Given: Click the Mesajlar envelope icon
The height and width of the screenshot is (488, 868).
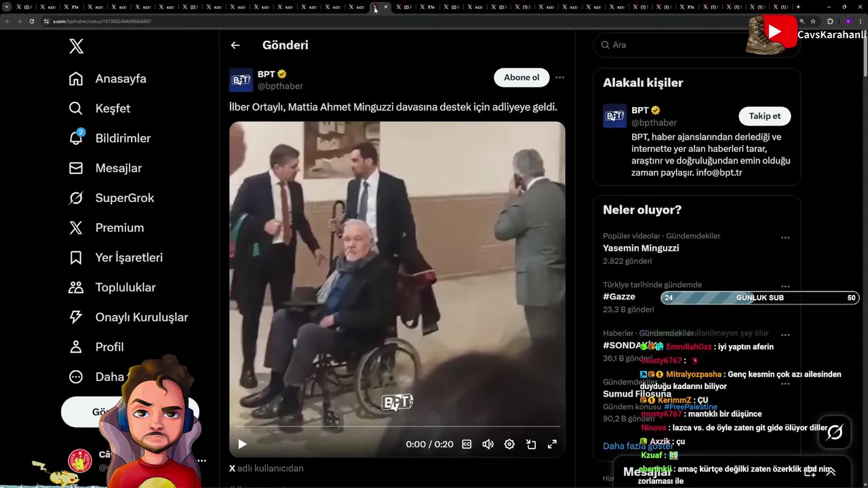Looking at the screenshot, I should pyautogui.click(x=76, y=168).
